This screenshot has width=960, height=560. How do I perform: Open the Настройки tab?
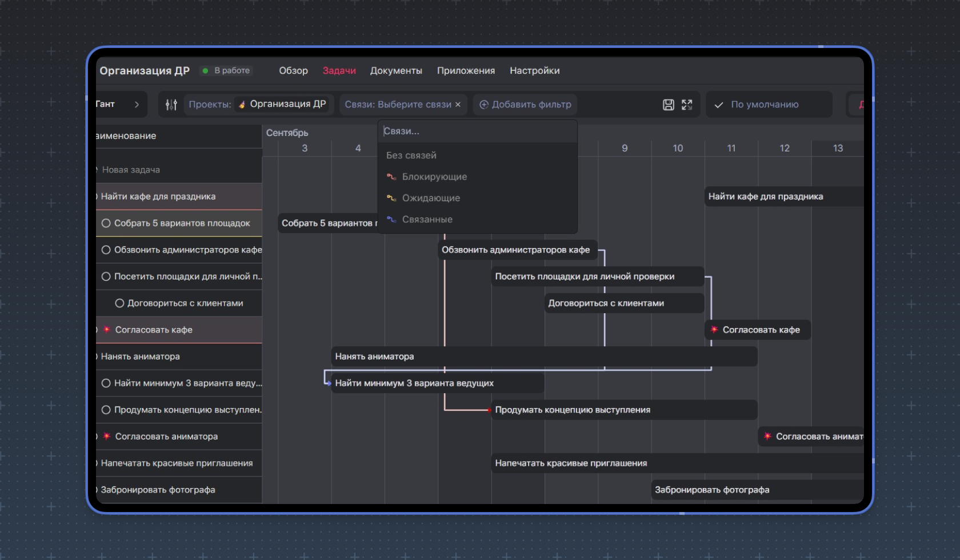point(534,71)
